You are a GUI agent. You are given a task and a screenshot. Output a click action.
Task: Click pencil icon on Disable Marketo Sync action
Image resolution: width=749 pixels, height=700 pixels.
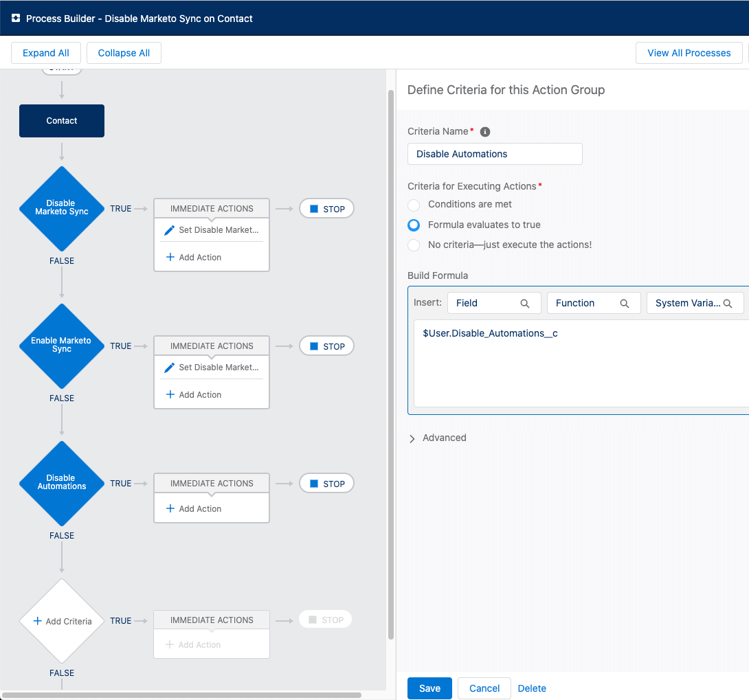[169, 230]
